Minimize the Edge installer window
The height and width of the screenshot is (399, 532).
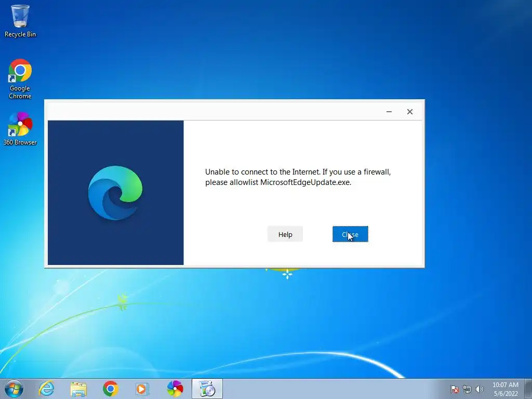tap(389, 112)
